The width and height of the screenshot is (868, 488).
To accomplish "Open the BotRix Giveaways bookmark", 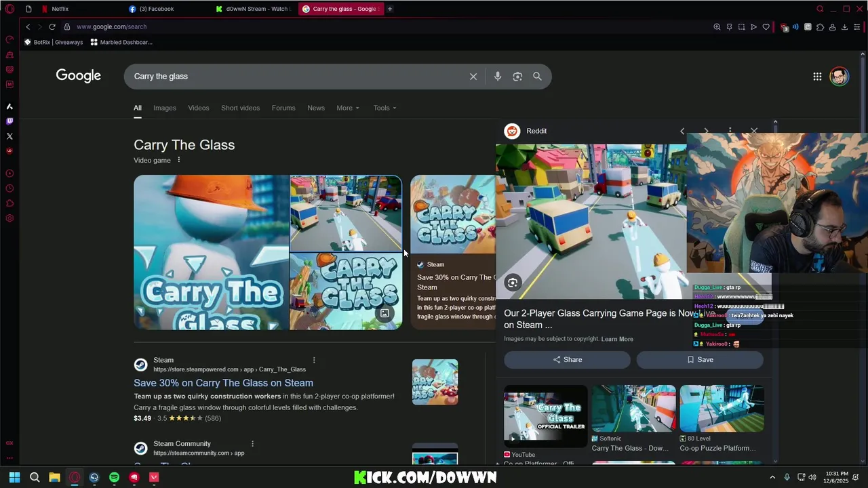I will 54,42.
